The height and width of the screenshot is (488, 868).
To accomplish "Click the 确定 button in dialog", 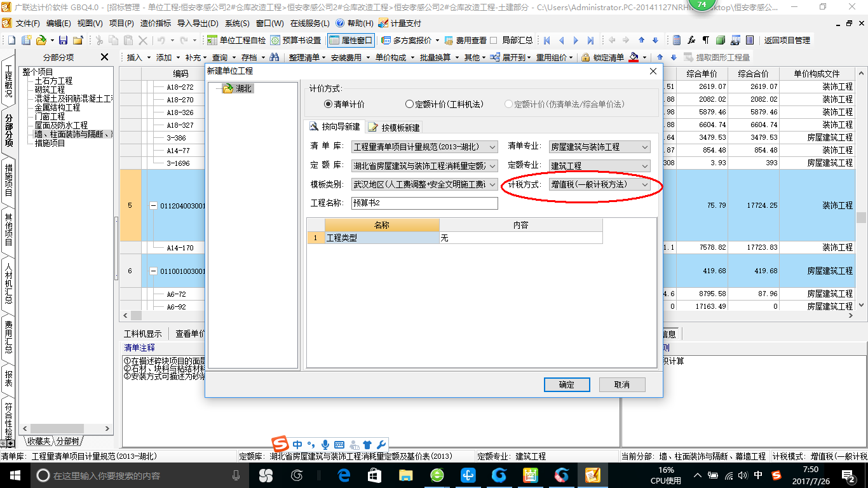I will click(567, 384).
